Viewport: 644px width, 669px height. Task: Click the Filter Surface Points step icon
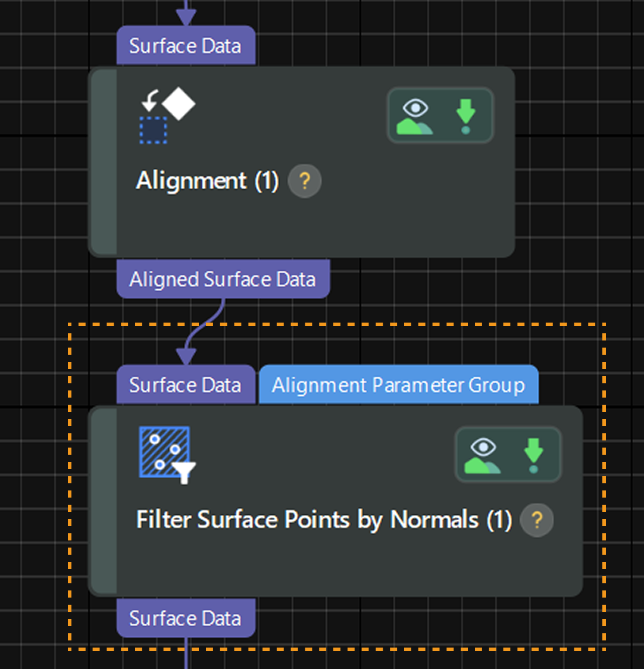pyautogui.click(x=167, y=454)
